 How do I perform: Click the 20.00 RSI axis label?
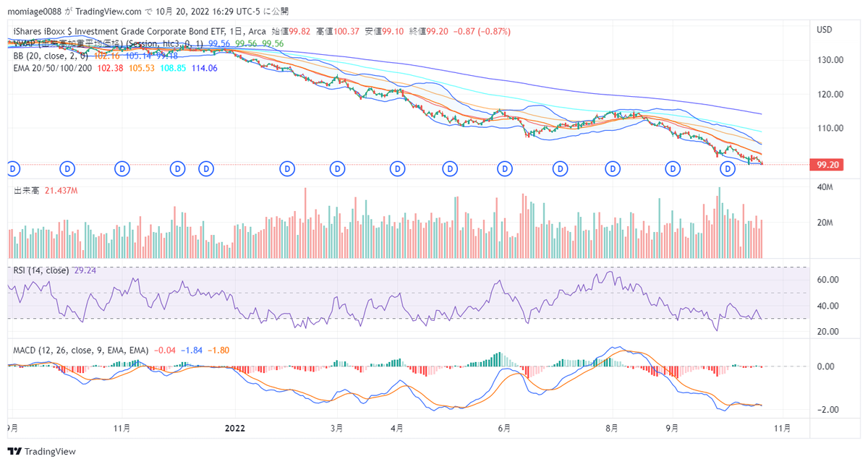click(x=827, y=331)
